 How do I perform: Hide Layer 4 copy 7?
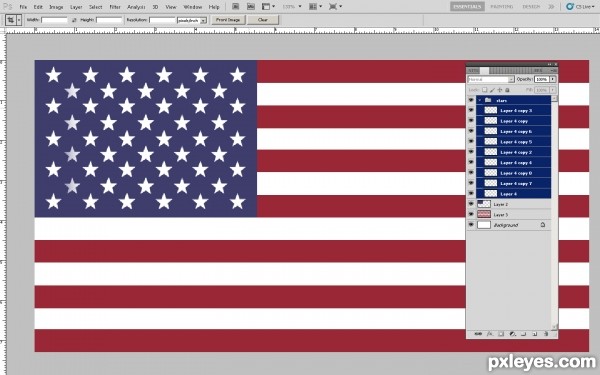click(471, 183)
